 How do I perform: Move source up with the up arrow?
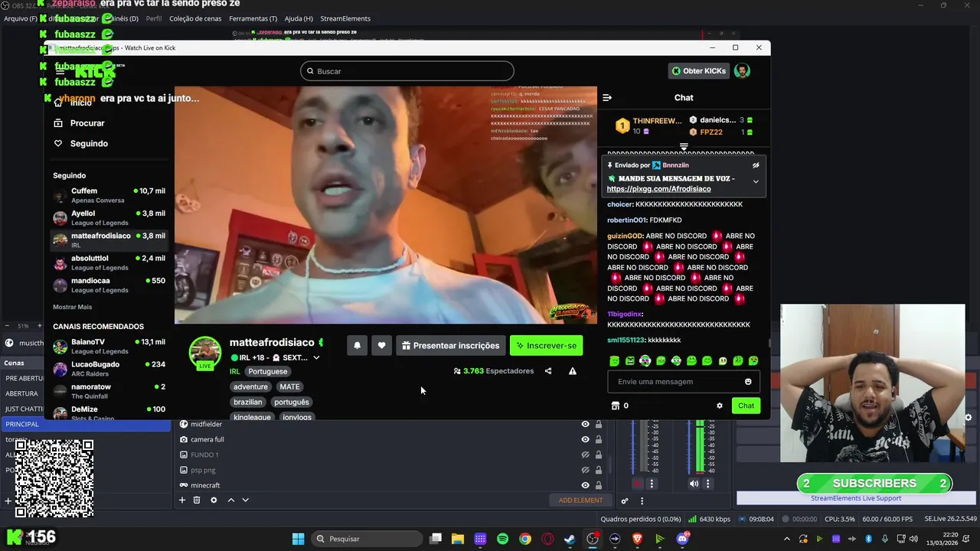coord(230,500)
